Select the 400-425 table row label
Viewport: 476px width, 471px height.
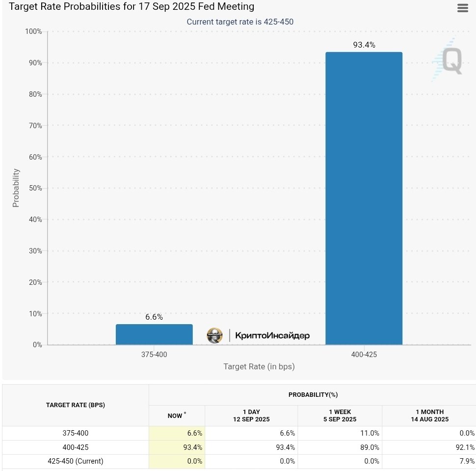(76, 447)
